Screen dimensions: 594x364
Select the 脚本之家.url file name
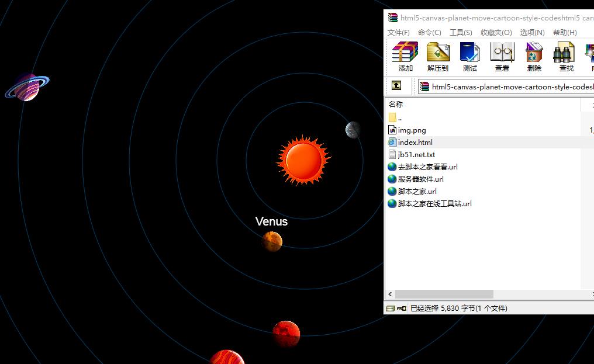[417, 191]
